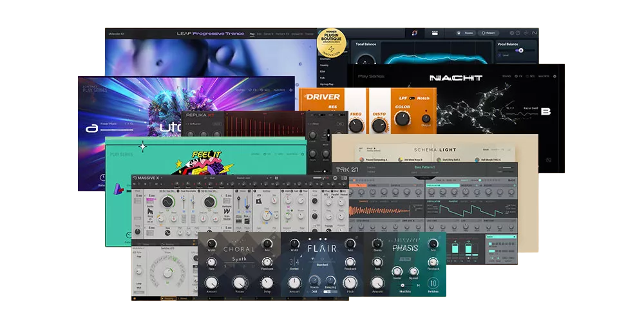Select Bell Morph 1952 C preset in Schema Light
The image size is (644, 322).
491,159
